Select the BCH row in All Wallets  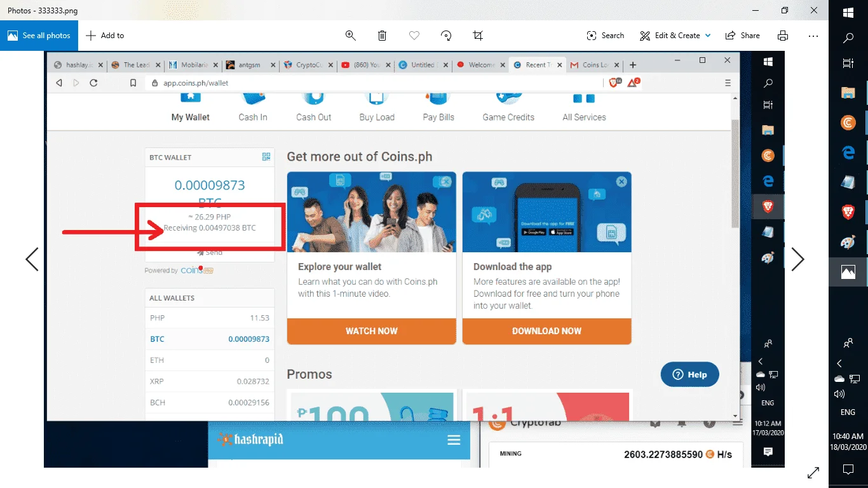[210, 402]
